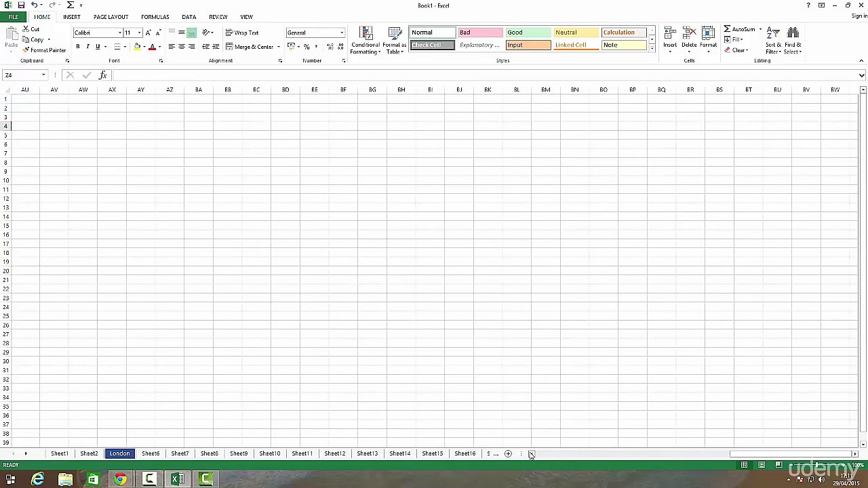The width and height of the screenshot is (868, 488).
Task: Click the Paste clipboard icon
Action: pyautogui.click(x=11, y=34)
